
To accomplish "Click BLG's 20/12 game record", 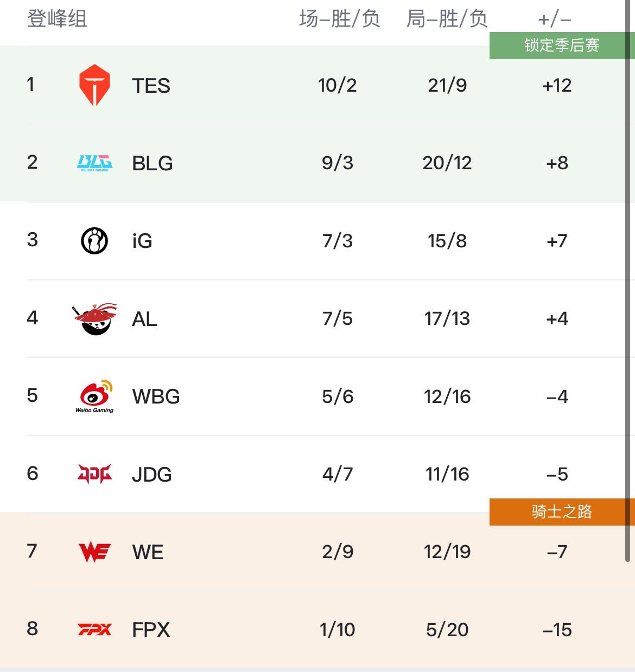I will pyautogui.click(x=447, y=163).
